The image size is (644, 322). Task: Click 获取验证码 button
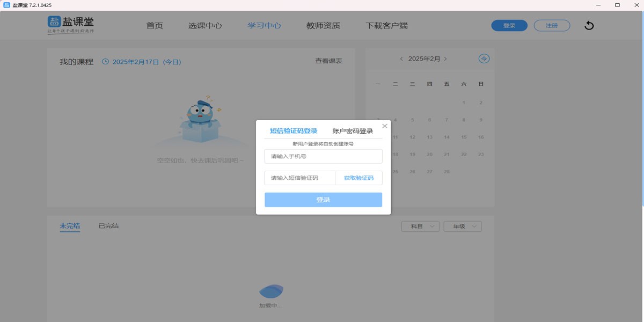tap(358, 178)
